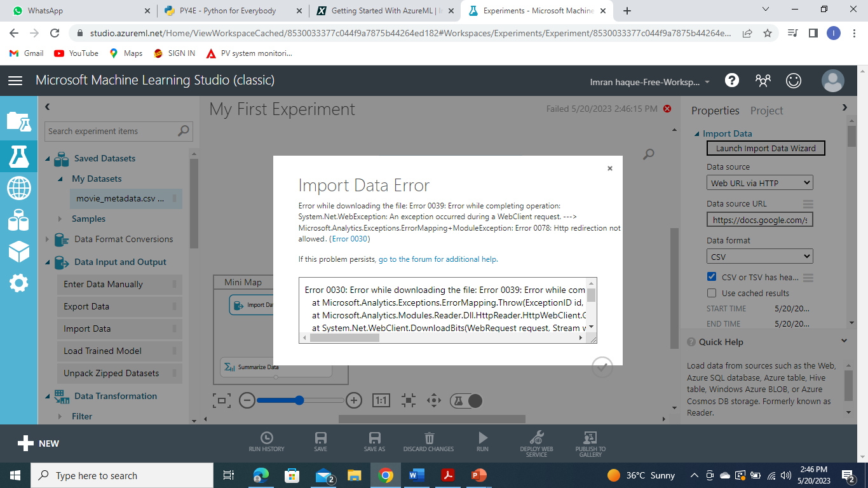This screenshot has width=868, height=488.
Task: Click the canvas zoom slider handle
Action: click(299, 400)
